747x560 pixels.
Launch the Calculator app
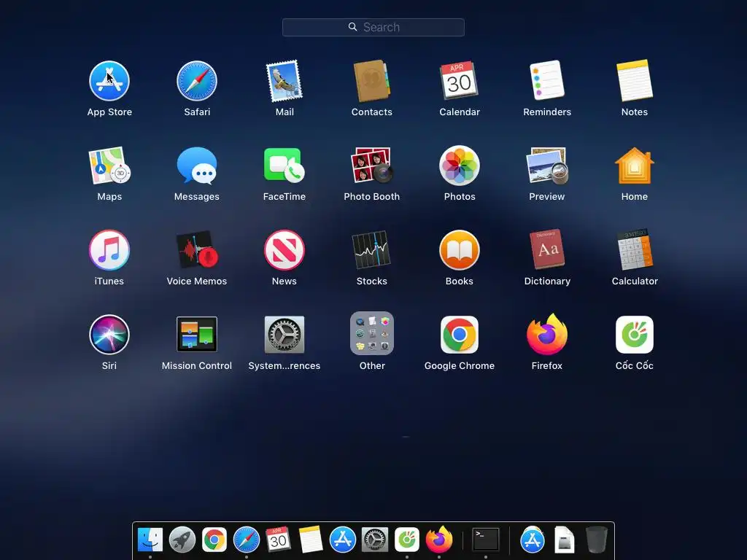pos(635,249)
